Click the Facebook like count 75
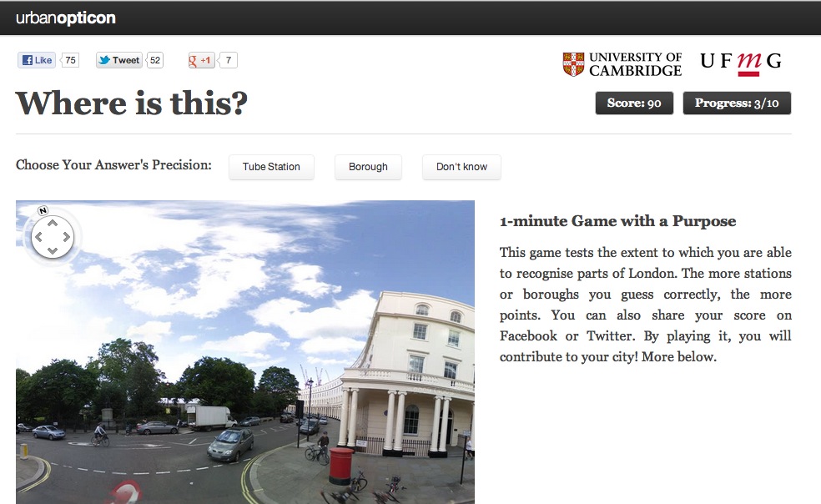This screenshot has height=504, width=821. [70, 60]
